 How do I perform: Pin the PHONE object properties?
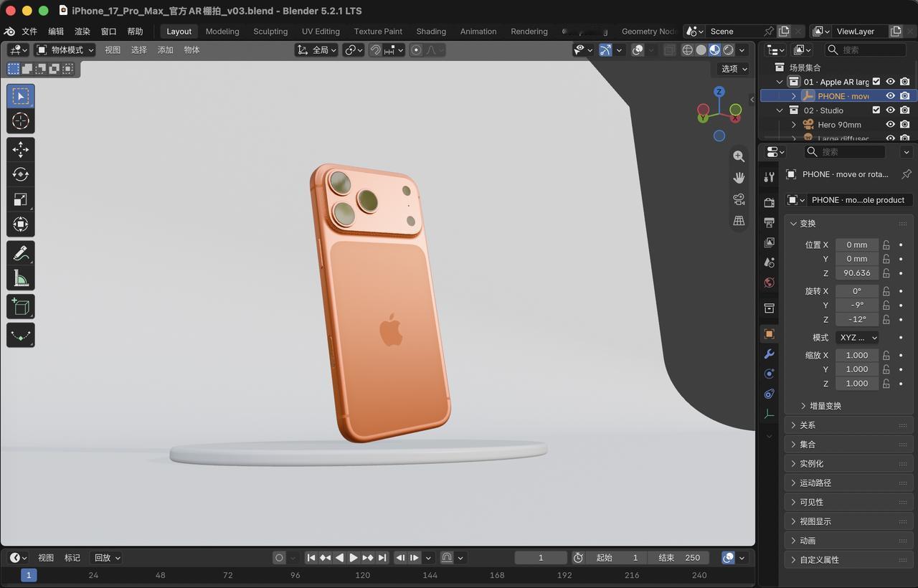click(x=907, y=174)
